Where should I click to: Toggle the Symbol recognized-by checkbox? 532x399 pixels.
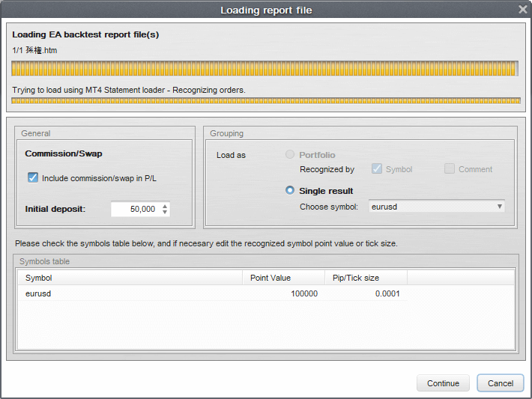(377, 169)
